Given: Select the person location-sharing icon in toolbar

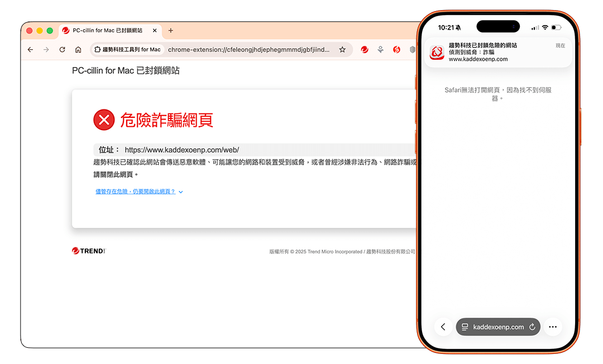Looking at the screenshot, I should 380,50.
